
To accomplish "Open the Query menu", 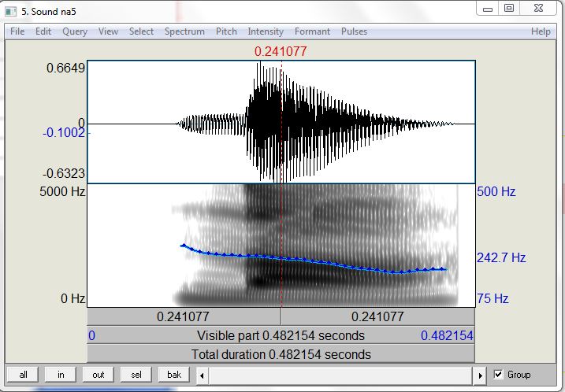I will coord(75,31).
